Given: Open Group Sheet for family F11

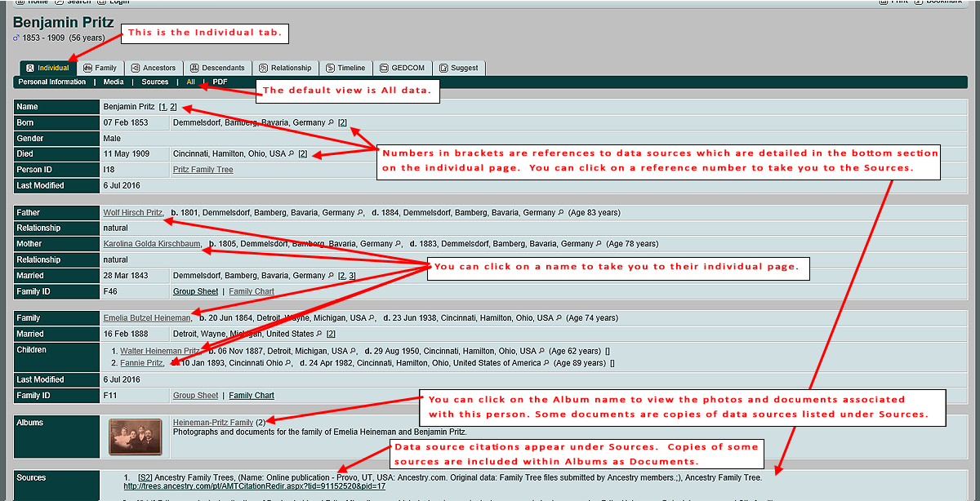Looking at the screenshot, I should [195, 396].
